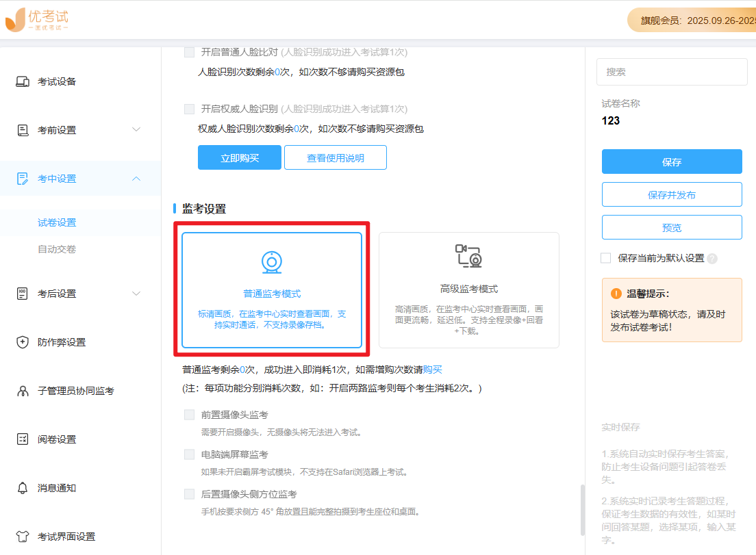Viewport: 756px width, 555px height.
Task: Click the 考前设置 sidebar icon
Action: tap(22, 129)
